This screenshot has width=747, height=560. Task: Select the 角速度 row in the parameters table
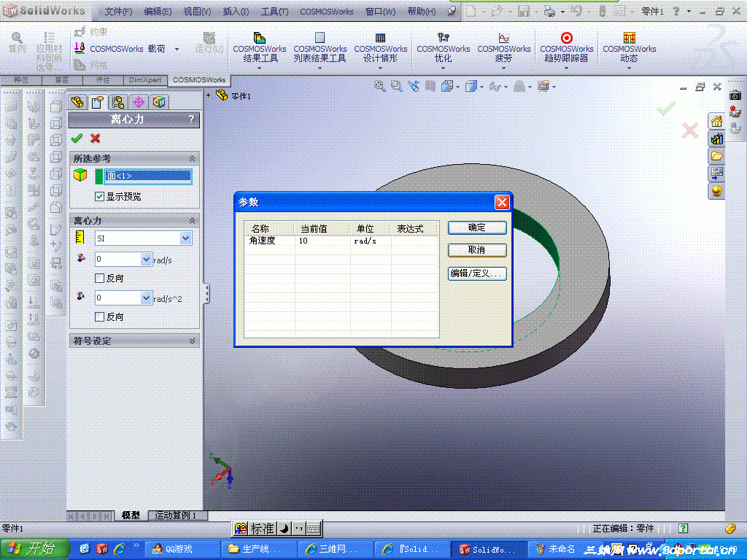pyautogui.click(x=341, y=241)
